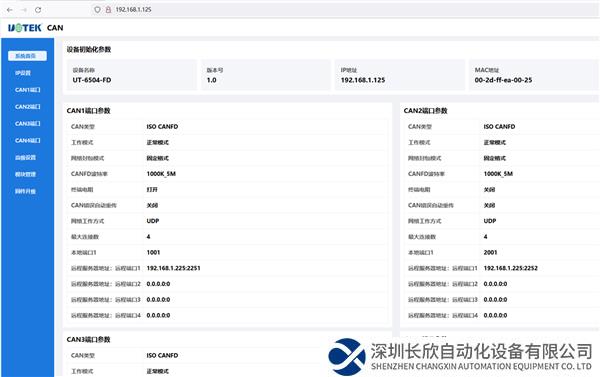
Task: Click the CAN3 port parameters heading
Action: [88, 339]
